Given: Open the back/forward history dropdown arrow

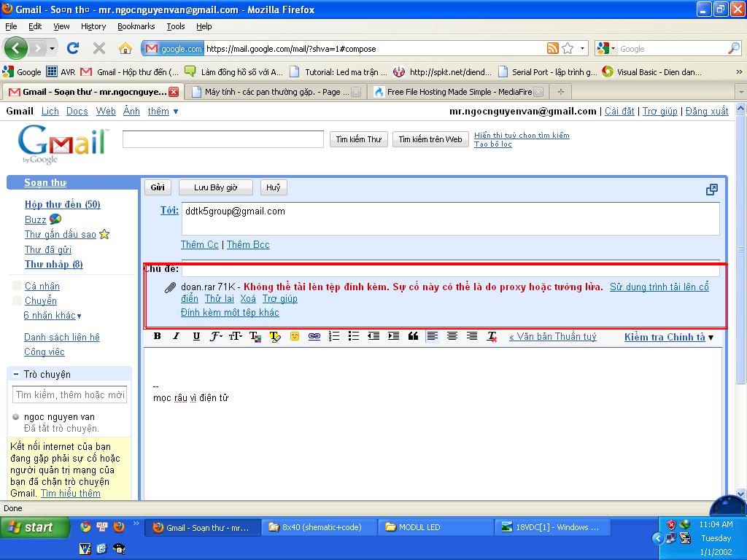Looking at the screenshot, I should pyautogui.click(x=52, y=49).
